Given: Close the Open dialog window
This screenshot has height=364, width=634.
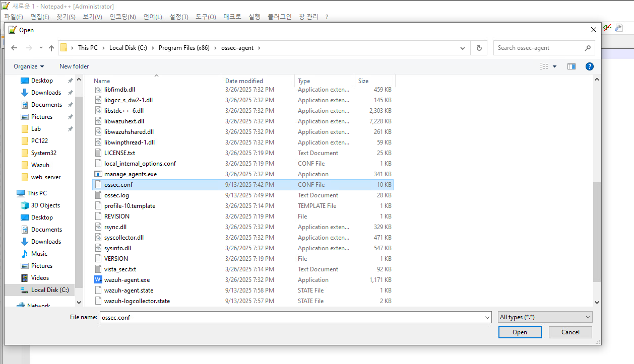Looking at the screenshot, I should pos(593,30).
